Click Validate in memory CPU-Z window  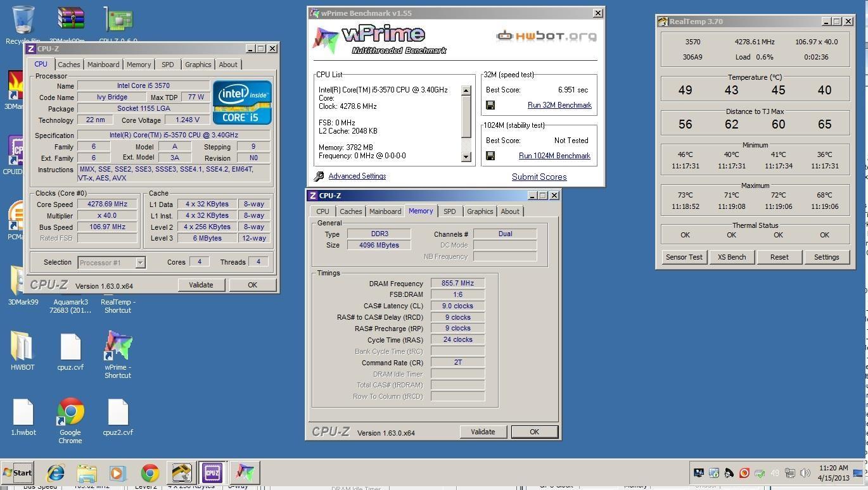click(483, 432)
